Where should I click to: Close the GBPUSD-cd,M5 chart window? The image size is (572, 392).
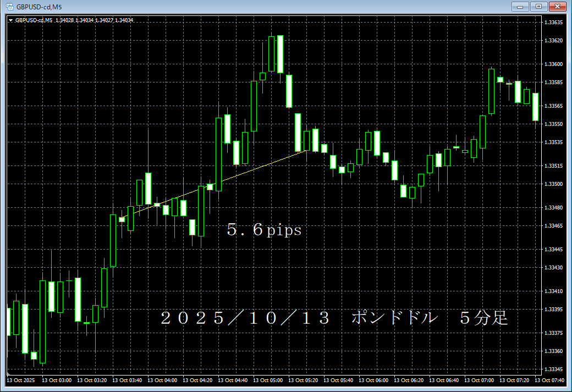557,7
